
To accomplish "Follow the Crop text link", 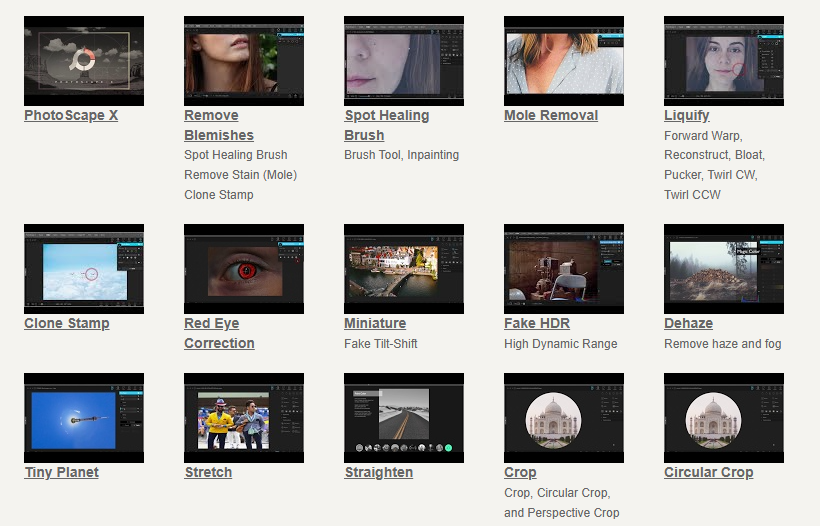I will 520,473.
